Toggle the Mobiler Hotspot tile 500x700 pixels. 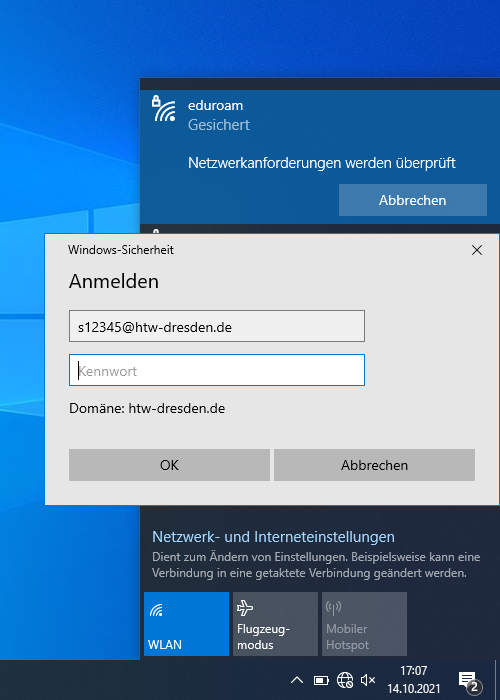pyautogui.click(x=364, y=624)
